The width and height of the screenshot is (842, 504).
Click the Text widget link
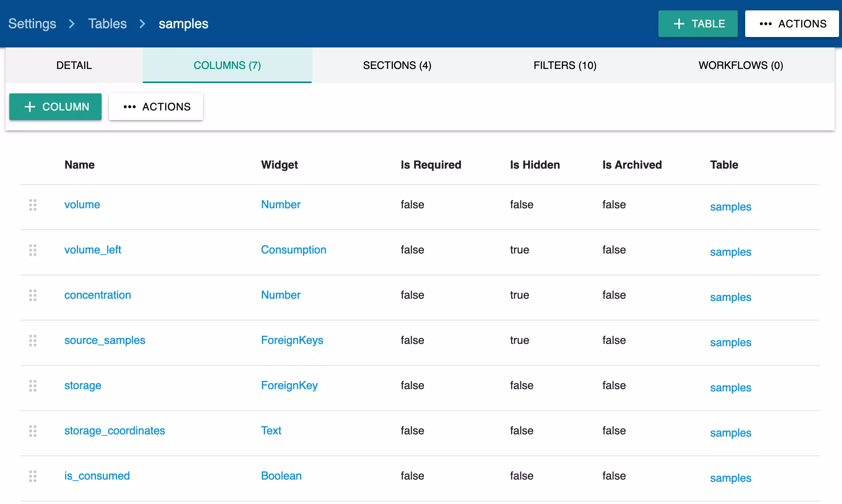[271, 431]
